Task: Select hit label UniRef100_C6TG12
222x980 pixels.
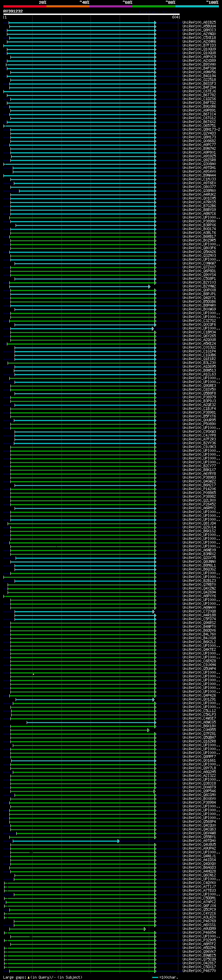Action: click(199, 118)
